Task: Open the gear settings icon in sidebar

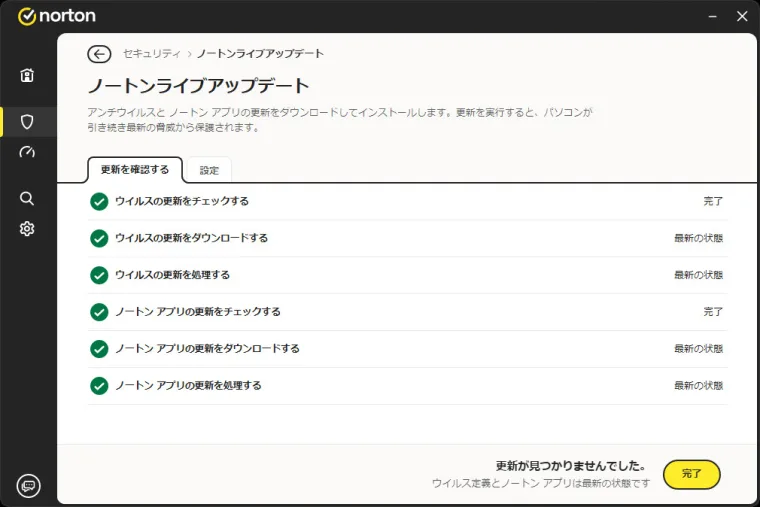Action: 27,228
